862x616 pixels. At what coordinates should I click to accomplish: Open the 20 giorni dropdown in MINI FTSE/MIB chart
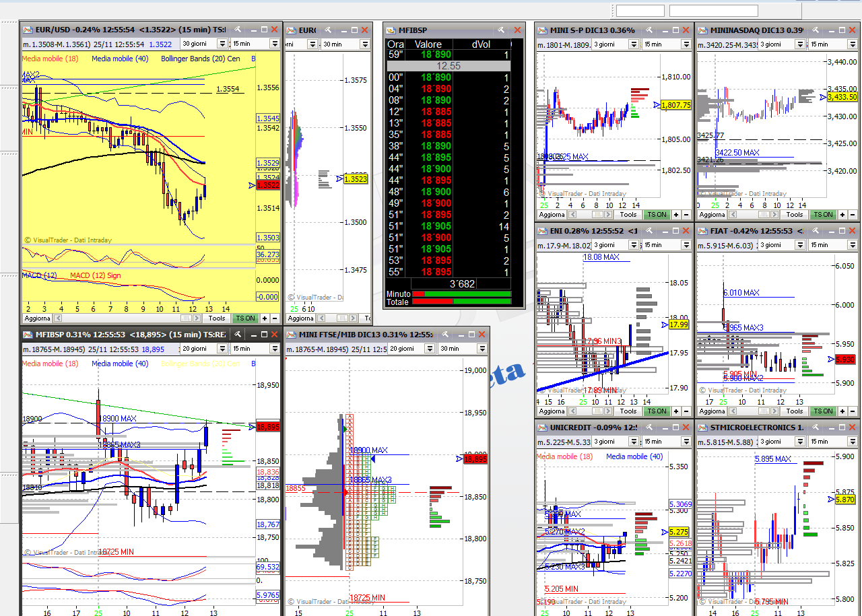pyautogui.click(x=412, y=349)
